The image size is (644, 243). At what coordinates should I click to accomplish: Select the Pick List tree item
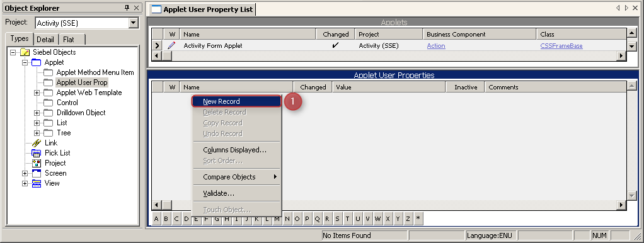coord(57,153)
